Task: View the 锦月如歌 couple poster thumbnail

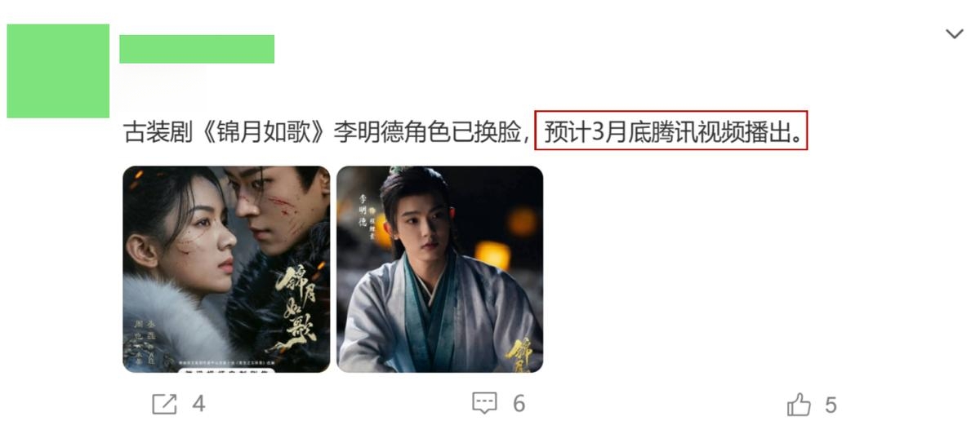Action: point(226,269)
